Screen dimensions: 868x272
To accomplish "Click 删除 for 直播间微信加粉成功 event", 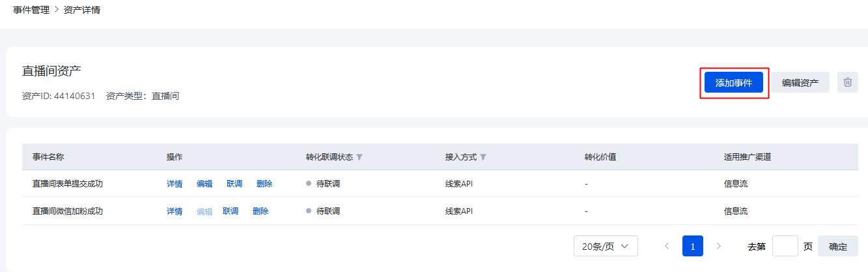I will pos(260,211).
